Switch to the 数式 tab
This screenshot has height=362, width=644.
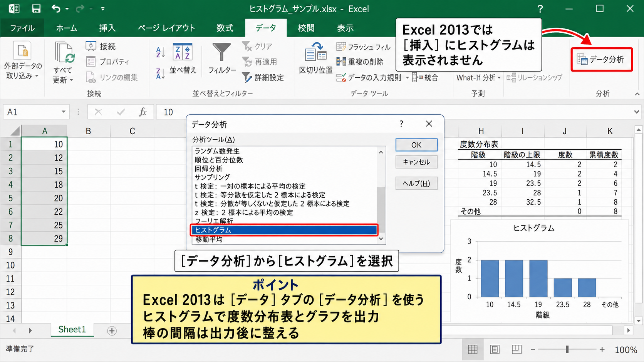[225, 28]
